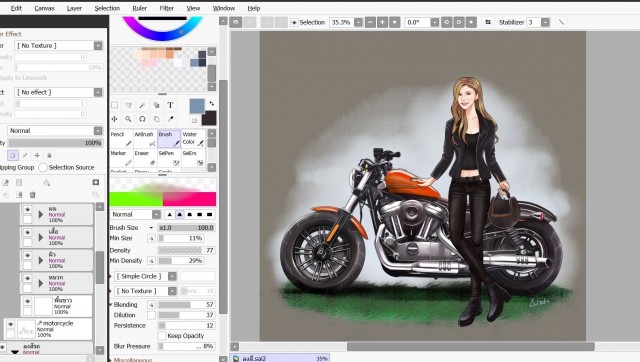Click the zoom in plus button
Image resolution: width=640 pixels, height=362 pixels.
382,22
